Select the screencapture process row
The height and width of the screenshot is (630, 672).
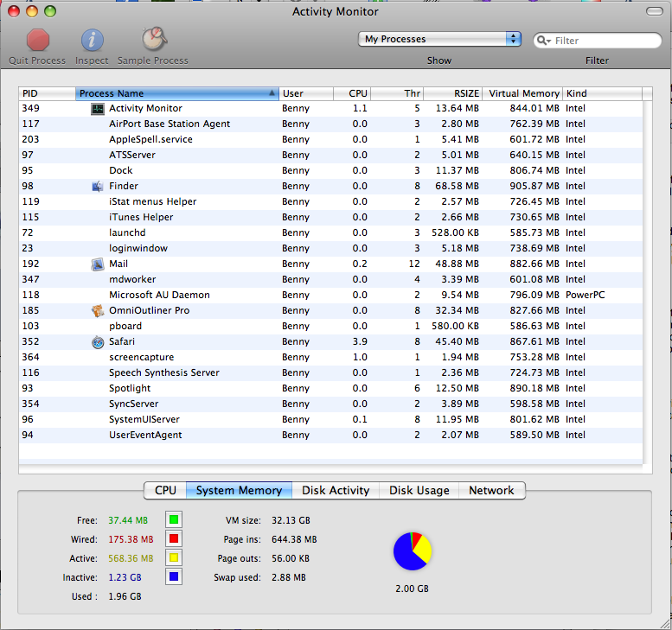point(330,358)
